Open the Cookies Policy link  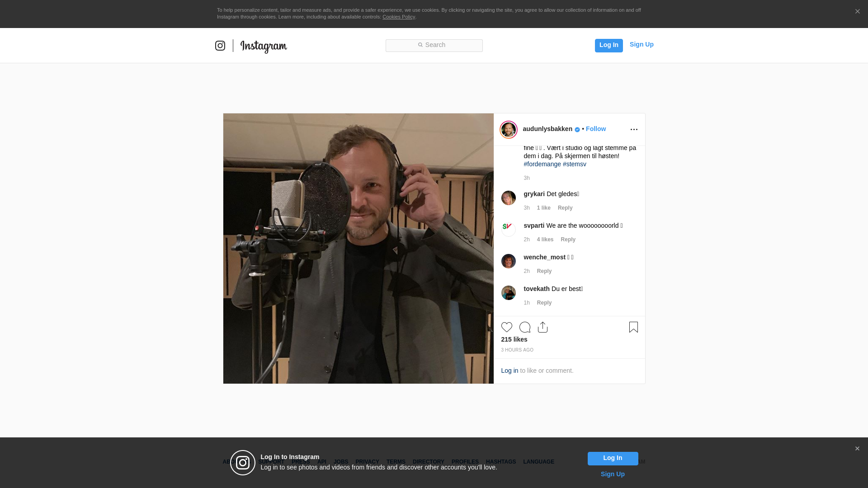(x=398, y=17)
